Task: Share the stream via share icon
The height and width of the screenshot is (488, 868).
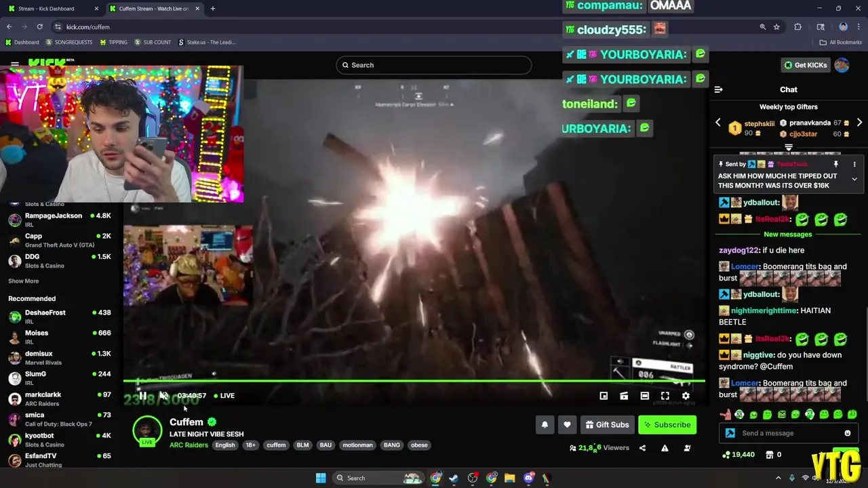Action: pos(642,448)
